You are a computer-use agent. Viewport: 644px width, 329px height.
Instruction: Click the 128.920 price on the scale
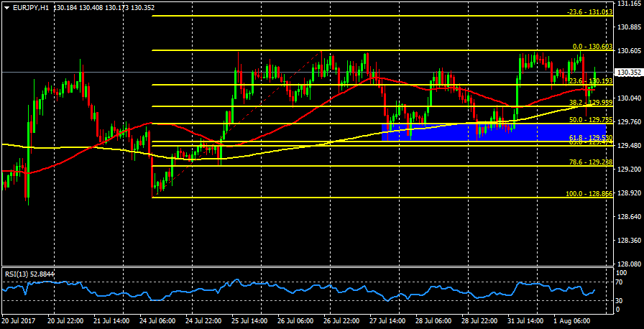click(x=630, y=193)
